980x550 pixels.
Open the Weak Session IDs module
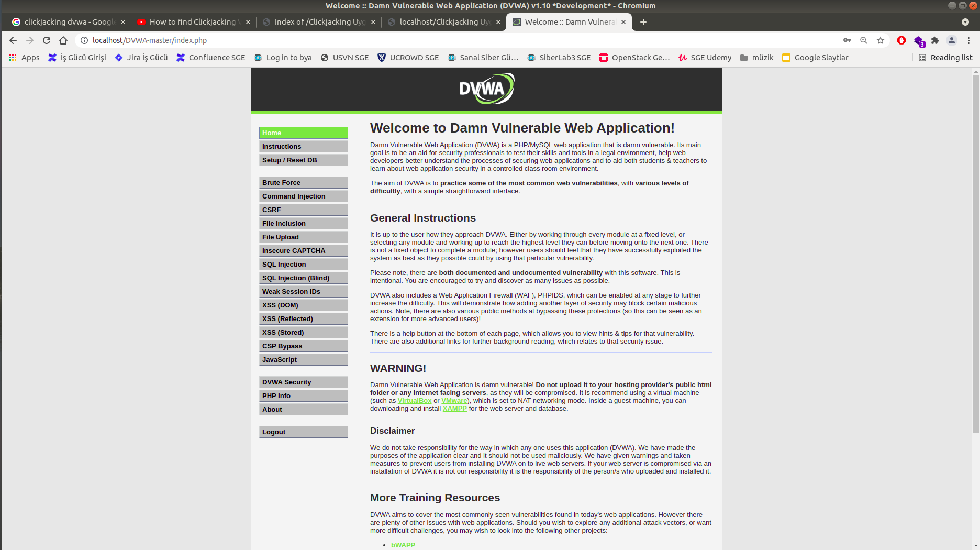coord(304,292)
